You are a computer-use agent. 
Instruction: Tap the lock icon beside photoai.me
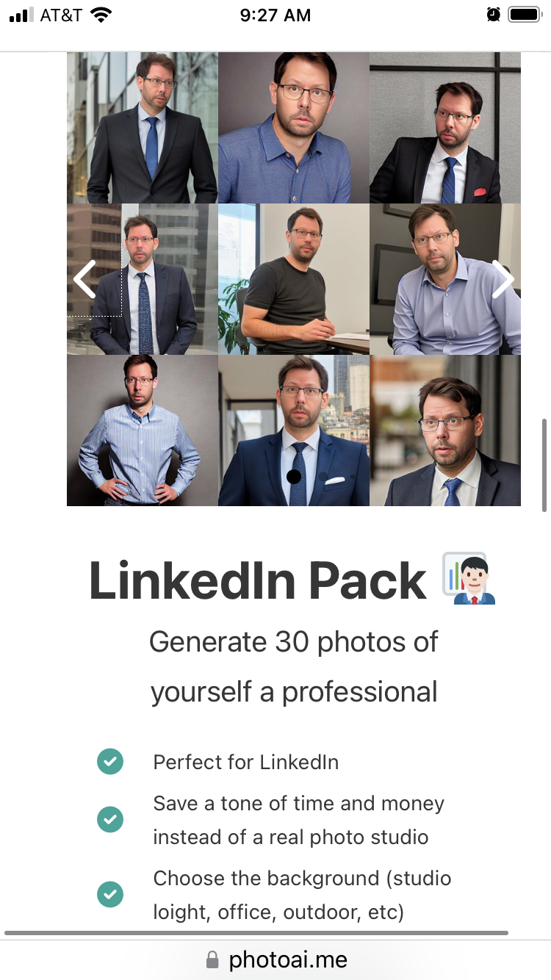pos(212,959)
